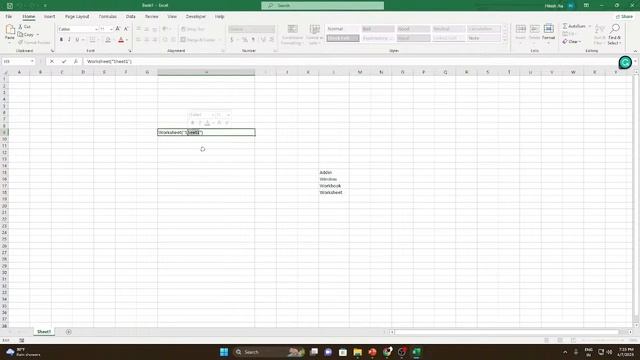640x360 pixels.
Task: Switch to the Page Layout tab
Action: pos(77,16)
